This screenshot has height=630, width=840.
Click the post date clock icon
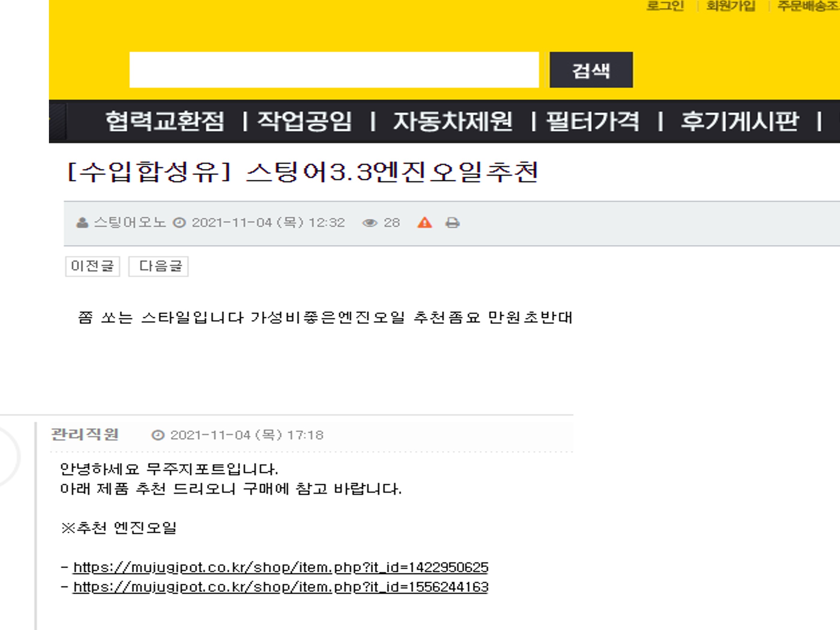click(179, 222)
